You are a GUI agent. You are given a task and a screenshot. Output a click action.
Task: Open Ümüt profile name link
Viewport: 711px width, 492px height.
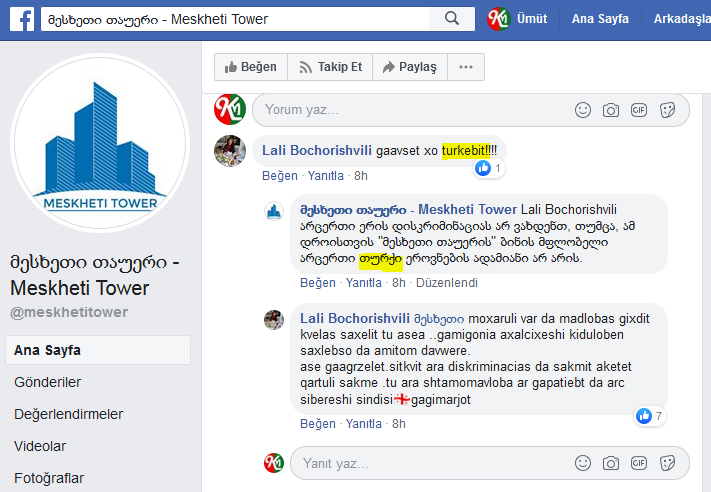[532, 19]
